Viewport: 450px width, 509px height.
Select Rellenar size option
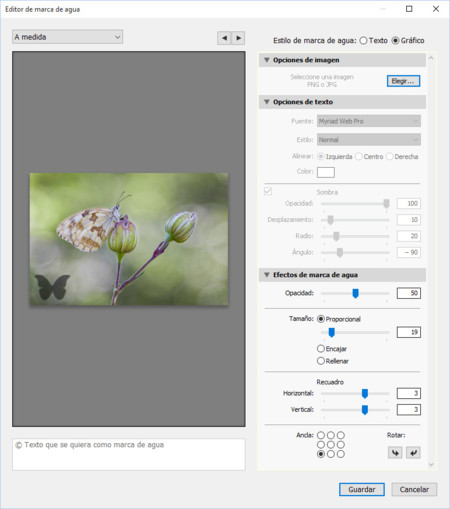click(333, 361)
